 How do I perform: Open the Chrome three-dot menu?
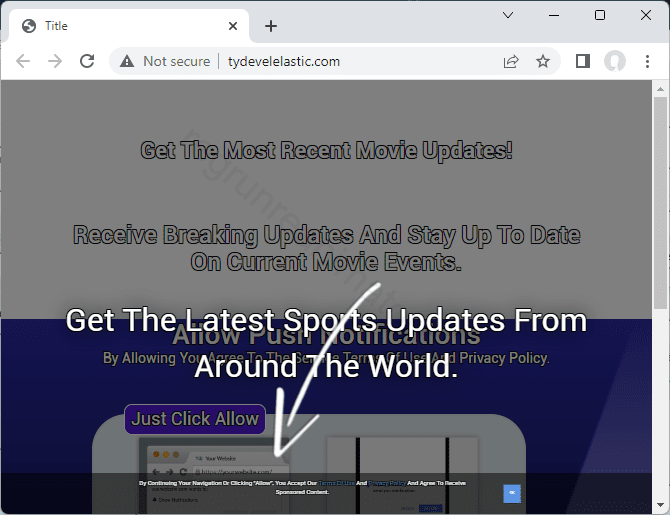[647, 61]
